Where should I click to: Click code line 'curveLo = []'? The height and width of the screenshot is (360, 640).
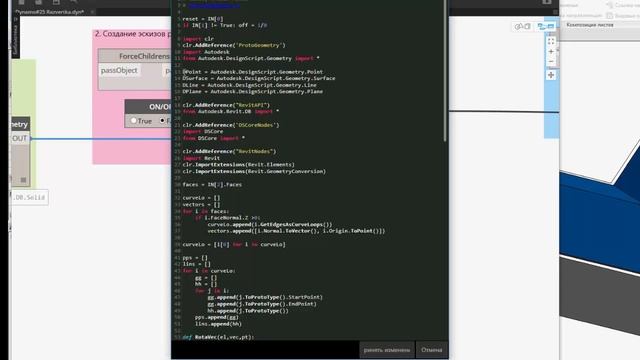(x=201, y=198)
